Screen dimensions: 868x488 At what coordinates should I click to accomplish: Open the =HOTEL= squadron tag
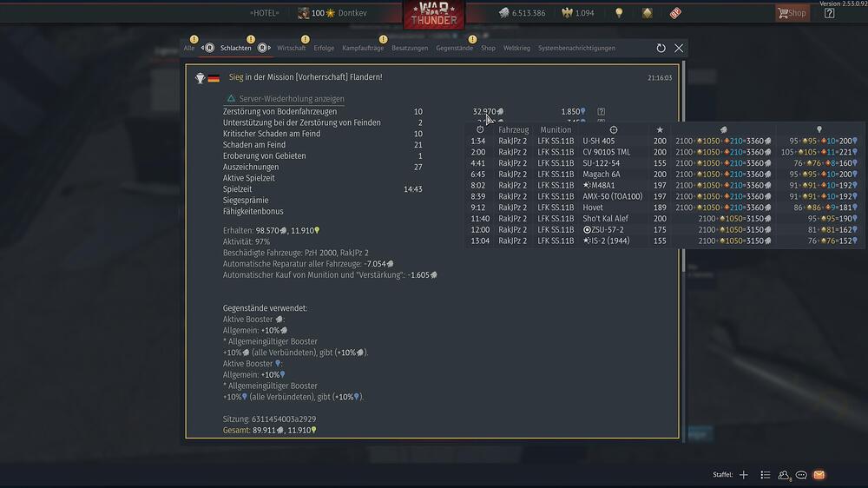(264, 13)
